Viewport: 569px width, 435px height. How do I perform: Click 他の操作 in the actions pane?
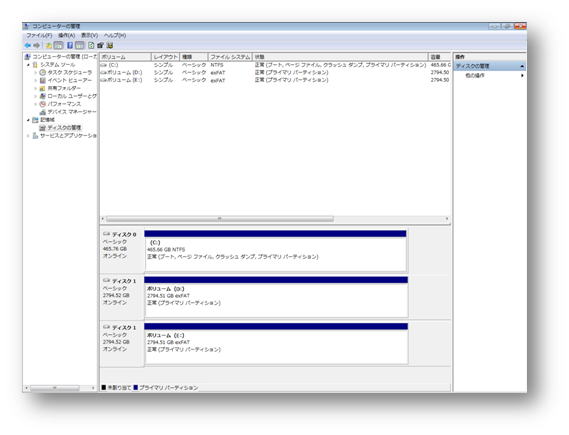475,75
